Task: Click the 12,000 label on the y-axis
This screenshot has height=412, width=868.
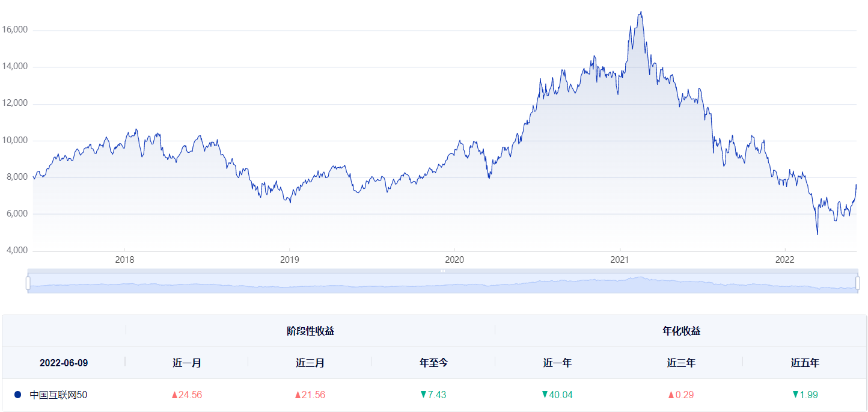Action: click(16, 103)
